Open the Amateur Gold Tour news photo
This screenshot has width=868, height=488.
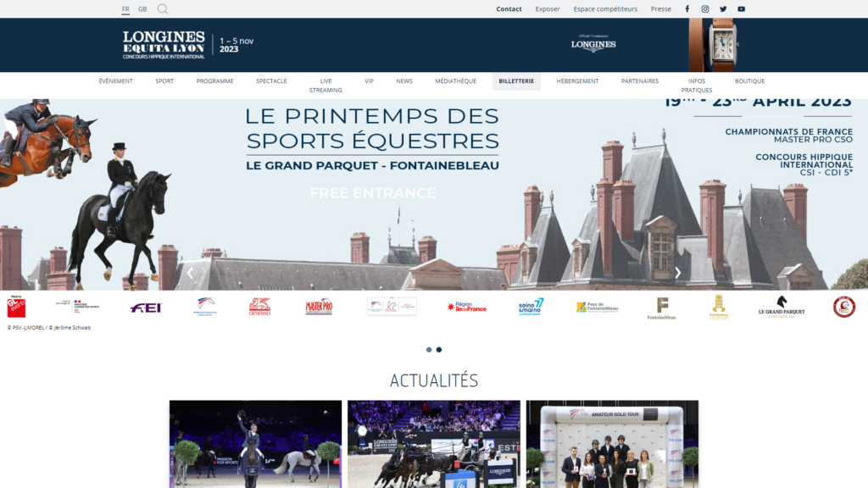[x=612, y=444]
